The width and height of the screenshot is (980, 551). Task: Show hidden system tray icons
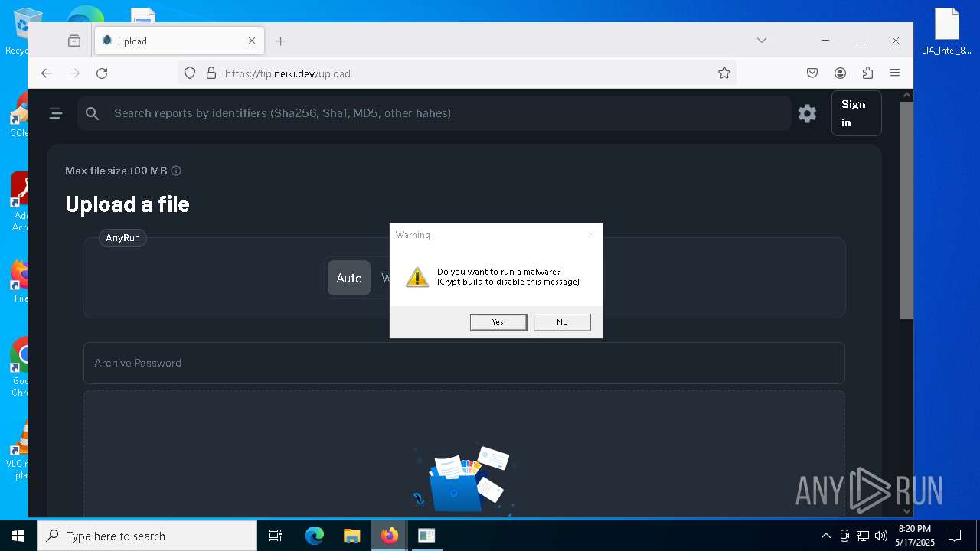(x=825, y=536)
